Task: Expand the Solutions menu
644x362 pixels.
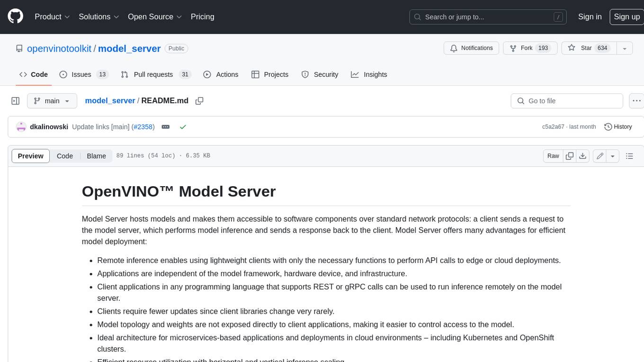Action: pyautogui.click(x=99, y=17)
